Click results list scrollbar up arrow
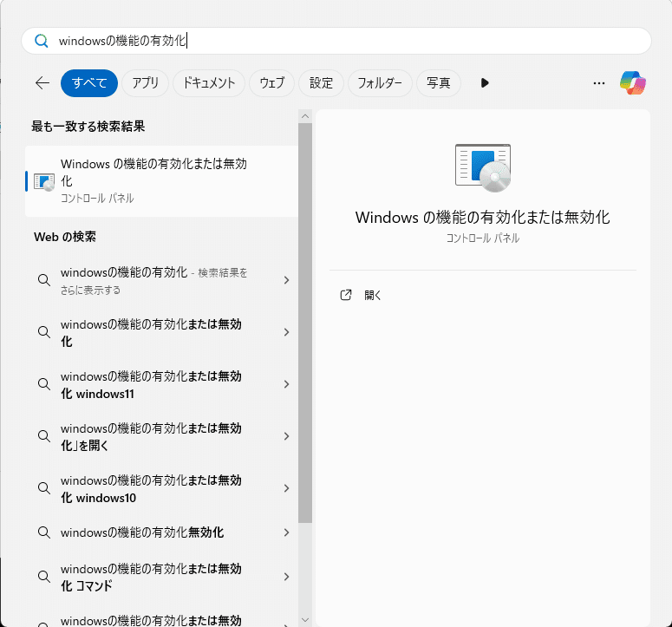Viewport: 672px width, 627px height. point(305,116)
